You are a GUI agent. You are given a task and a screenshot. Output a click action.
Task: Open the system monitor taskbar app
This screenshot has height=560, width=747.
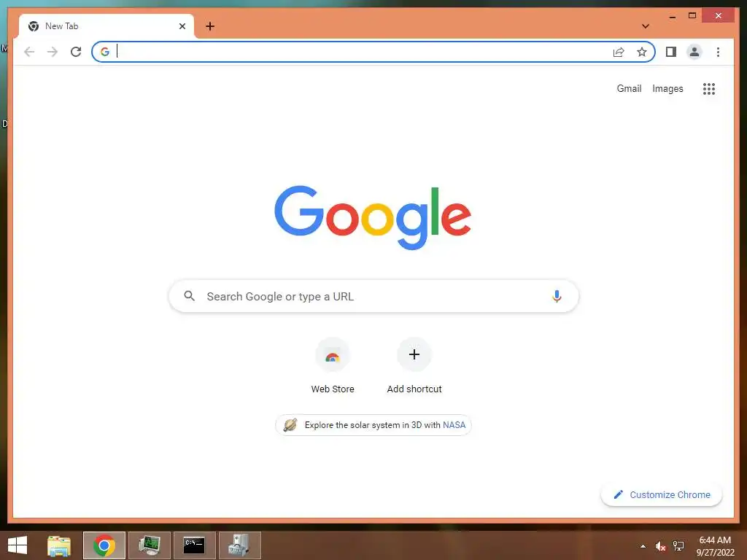click(x=149, y=545)
